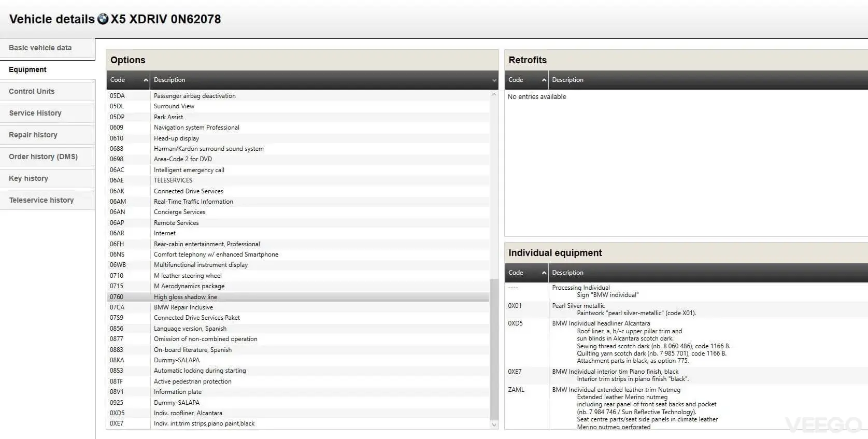This screenshot has height=439, width=868.
Task: Click Options list scroll-down arrow
Action: click(x=494, y=424)
